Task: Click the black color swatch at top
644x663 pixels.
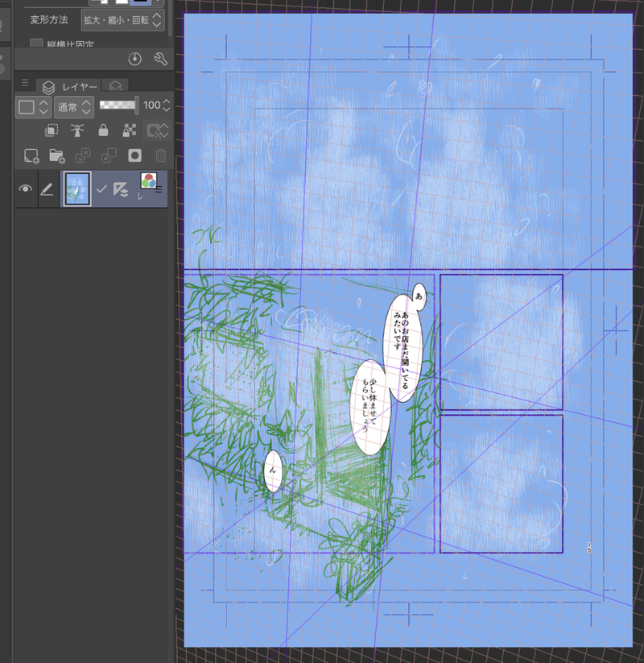Action: [141, 2]
